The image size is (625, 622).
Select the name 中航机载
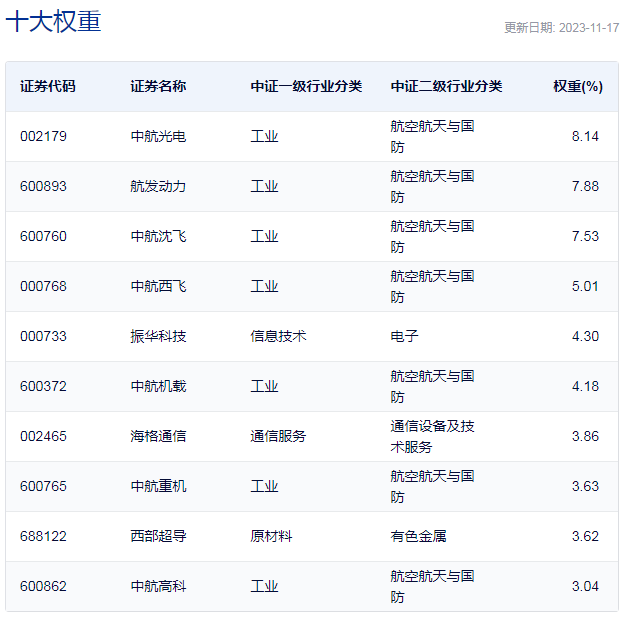tap(158, 386)
